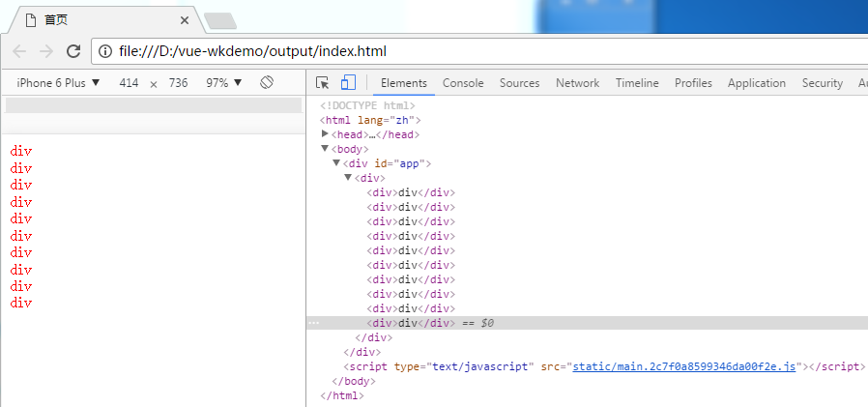
Task: Select the first <div>div</div> child row
Action: click(x=411, y=192)
